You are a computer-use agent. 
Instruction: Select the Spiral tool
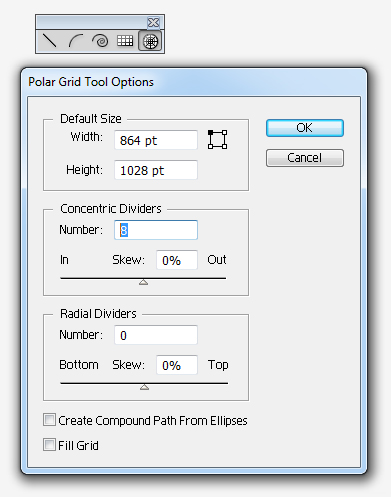[100, 41]
